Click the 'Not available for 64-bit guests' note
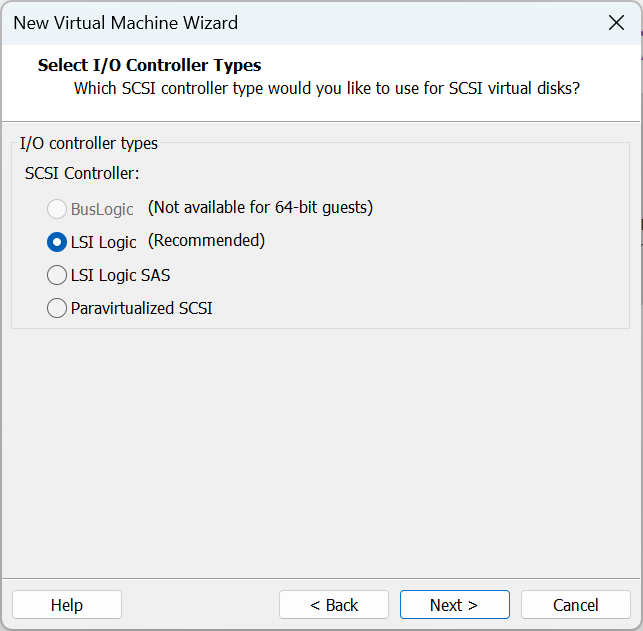643x631 pixels. pos(260,208)
